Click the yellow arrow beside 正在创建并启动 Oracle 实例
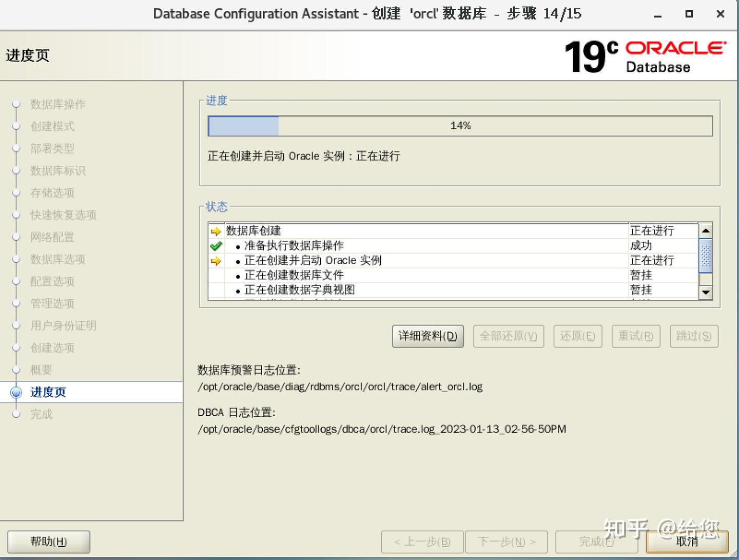 coord(216,261)
